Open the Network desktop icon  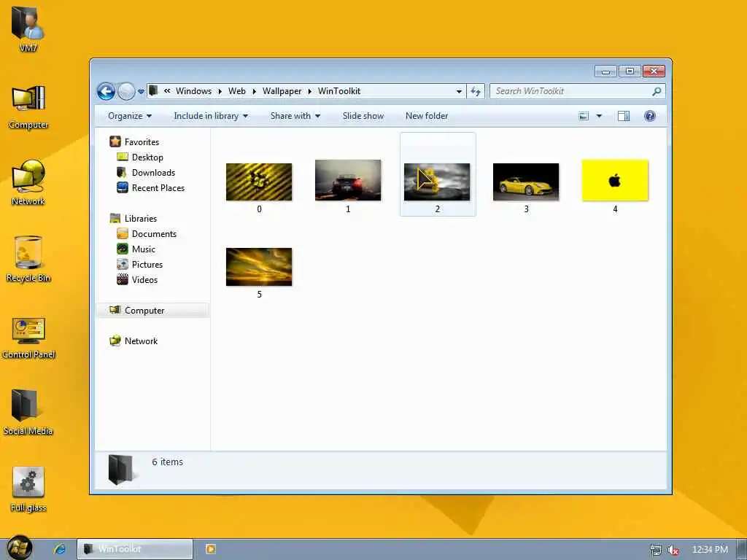coord(28,182)
